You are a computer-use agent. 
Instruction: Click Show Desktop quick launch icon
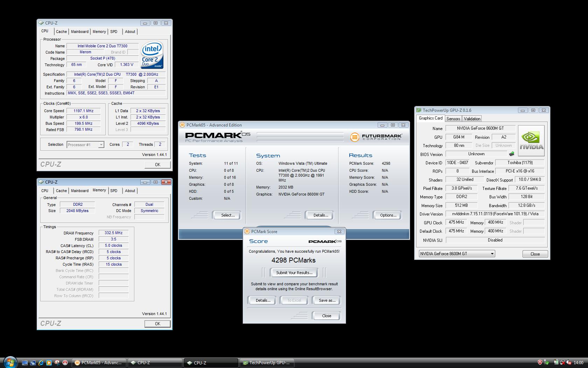click(25, 363)
